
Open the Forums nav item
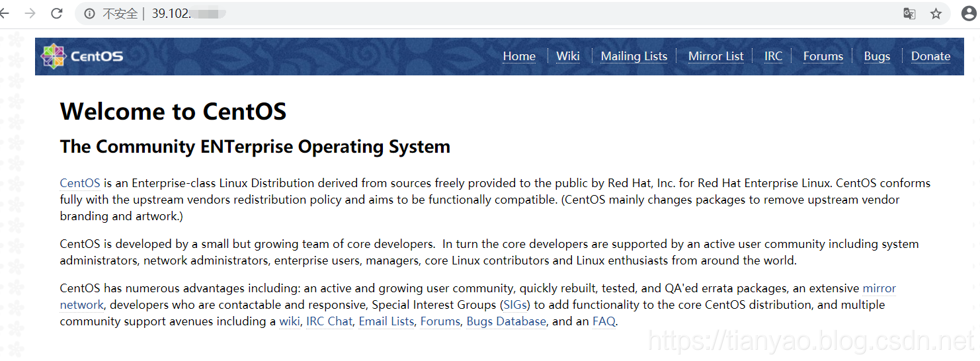(x=823, y=56)
